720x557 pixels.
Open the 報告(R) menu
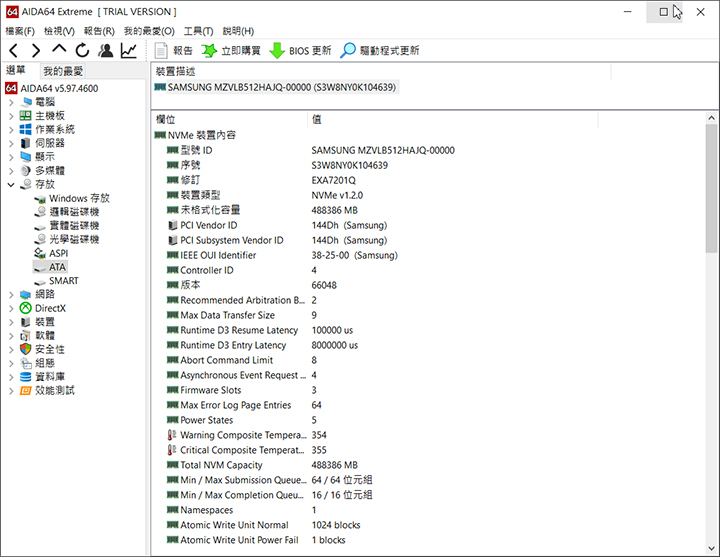[x=99, y=31]
